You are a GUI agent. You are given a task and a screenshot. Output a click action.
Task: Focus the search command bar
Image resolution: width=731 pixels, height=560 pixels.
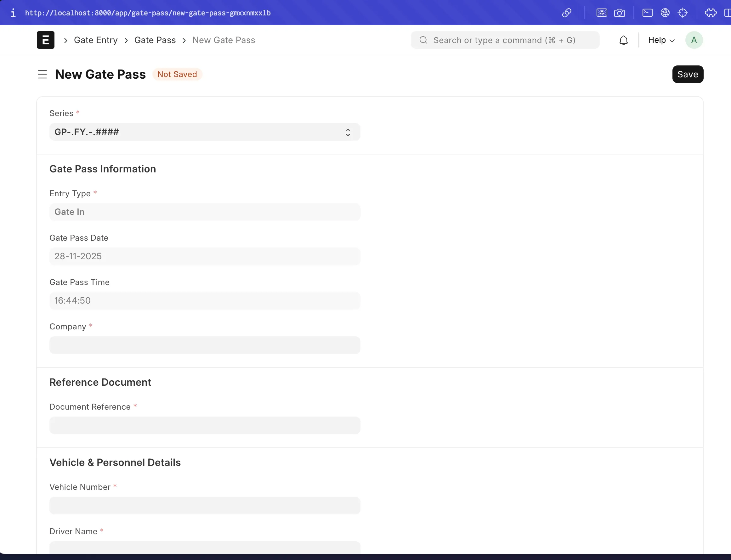pyautogui.click(x=505, y=40)
